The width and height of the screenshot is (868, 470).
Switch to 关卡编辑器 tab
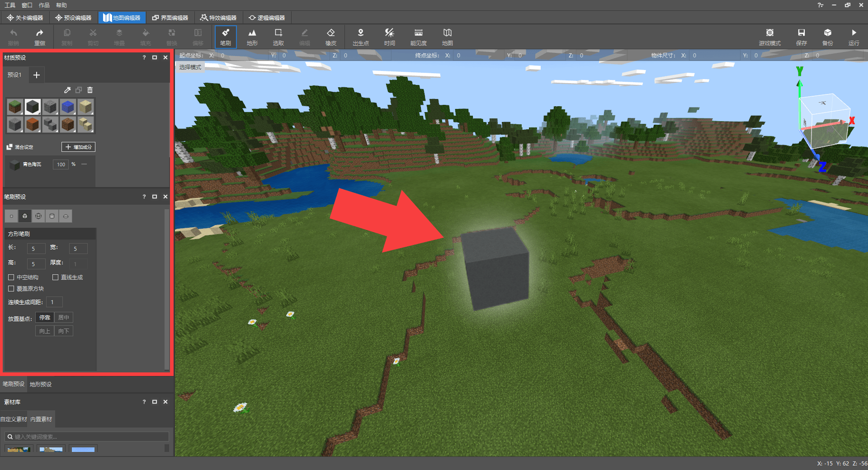25,18
